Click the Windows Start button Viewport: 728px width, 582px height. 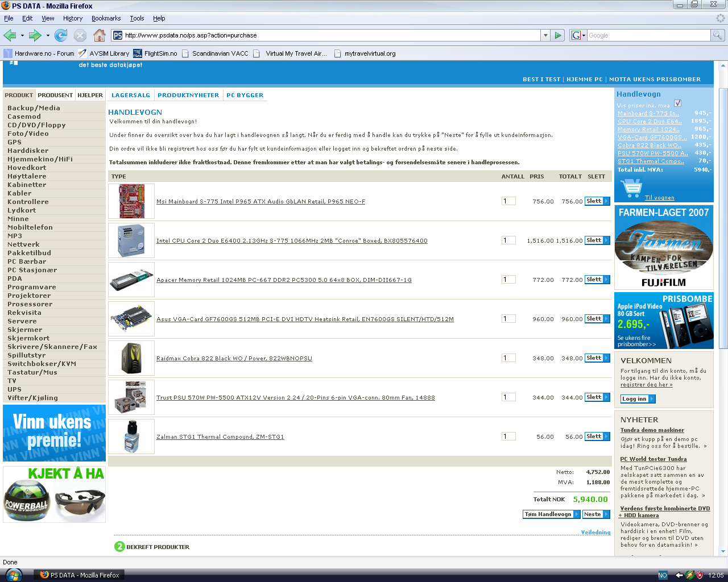[x=13, y=575]
